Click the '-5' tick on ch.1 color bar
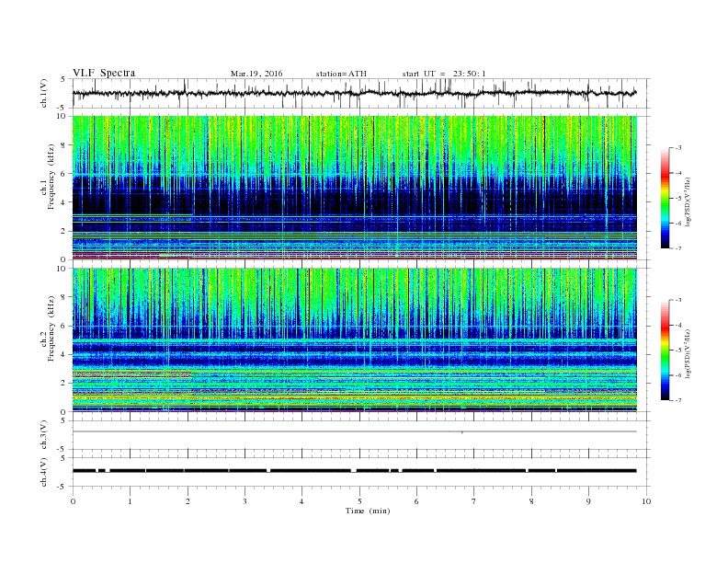 click(677, 199)
